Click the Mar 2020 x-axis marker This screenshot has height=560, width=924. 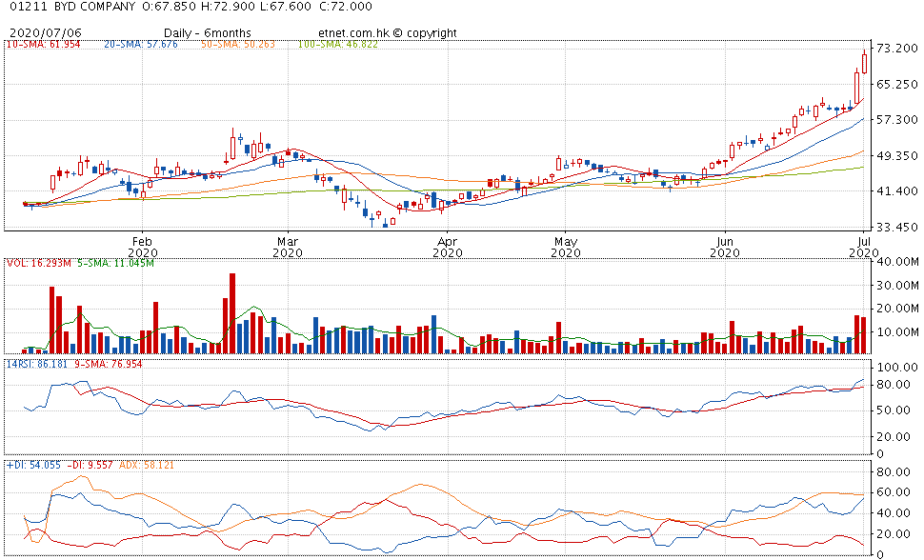[x=288, y=247]
